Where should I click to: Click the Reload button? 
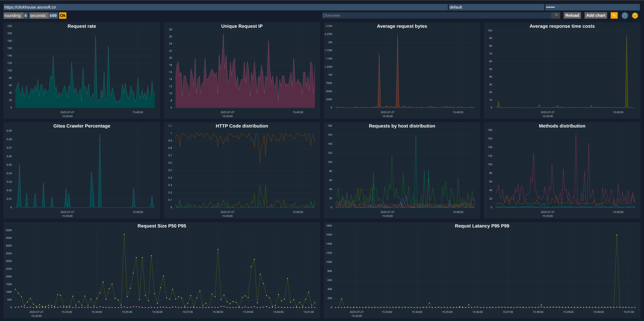point(572,15)
